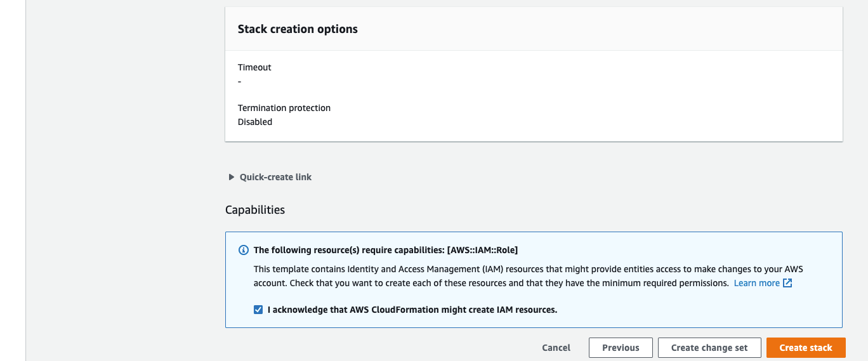Click the collapsed left navigation panel strip

pos(13,180)
